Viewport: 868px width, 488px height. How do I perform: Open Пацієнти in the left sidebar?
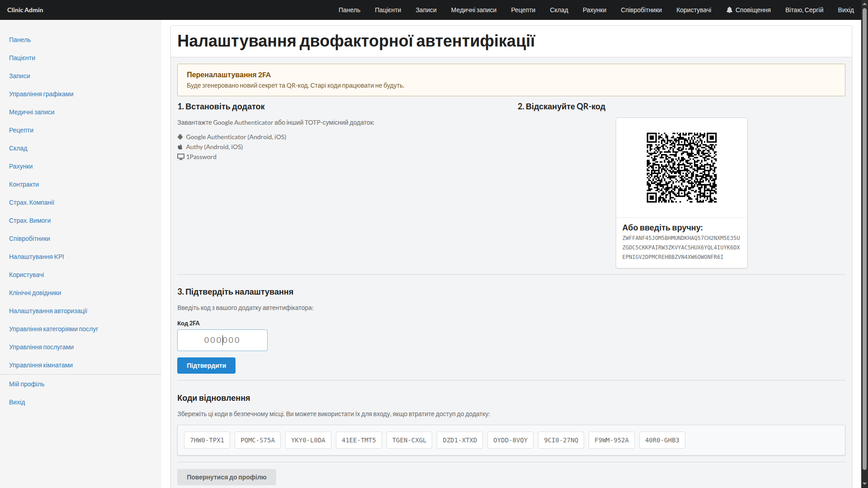point(22,58)
